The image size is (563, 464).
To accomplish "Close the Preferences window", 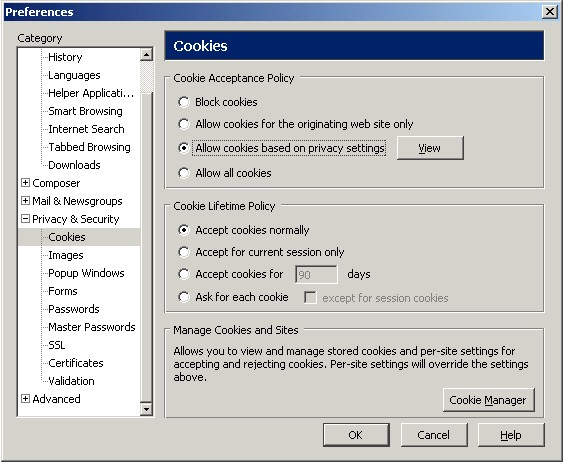I will pos(550,12).
